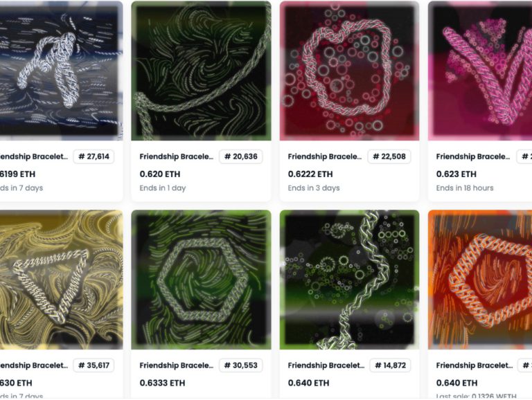This screenshot has width=532, height=400.
Task: Click the 0.623 ETH price ending in 18 hours
Action: point(456,174)
